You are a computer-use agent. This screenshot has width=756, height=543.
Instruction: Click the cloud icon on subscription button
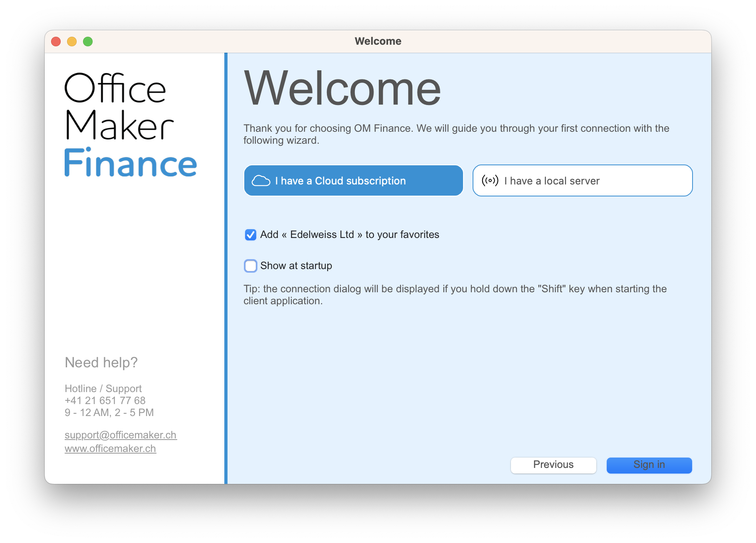tap(261, 181)
